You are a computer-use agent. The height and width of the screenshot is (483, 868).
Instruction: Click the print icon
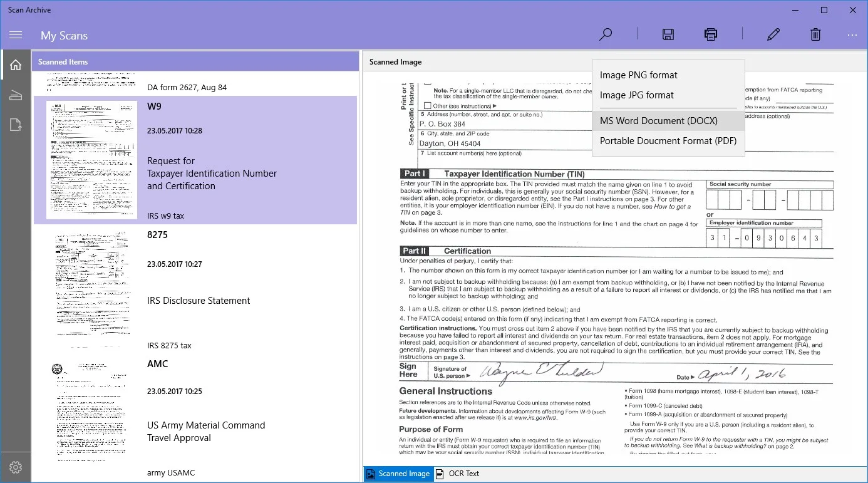(x=711, y=35)
